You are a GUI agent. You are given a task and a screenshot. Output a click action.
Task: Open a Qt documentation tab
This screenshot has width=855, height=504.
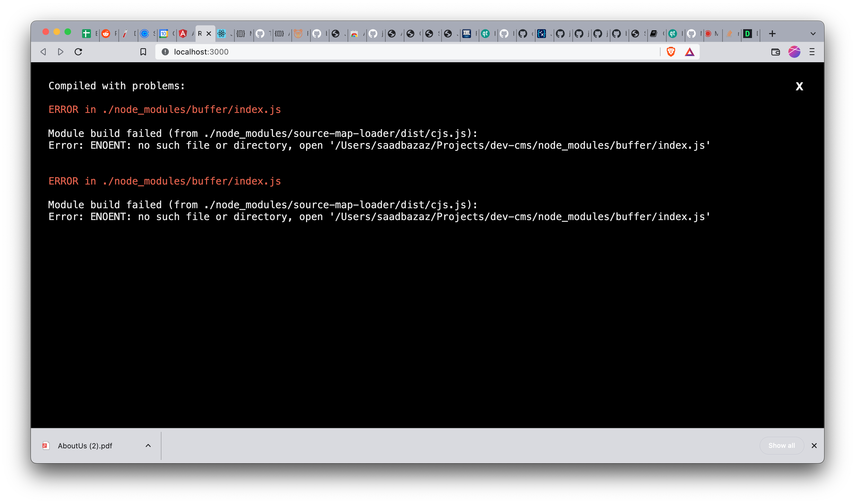coord(486,33)
